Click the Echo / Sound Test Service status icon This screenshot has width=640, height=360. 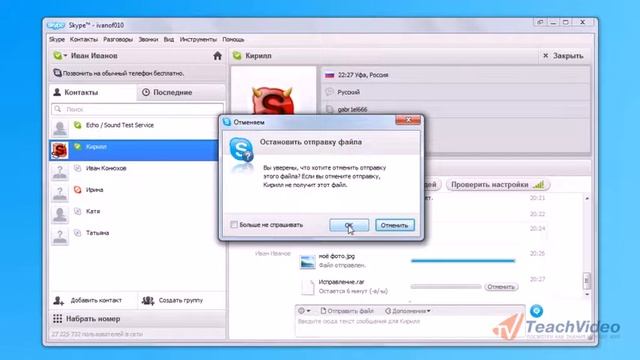(x=77, y=125)
